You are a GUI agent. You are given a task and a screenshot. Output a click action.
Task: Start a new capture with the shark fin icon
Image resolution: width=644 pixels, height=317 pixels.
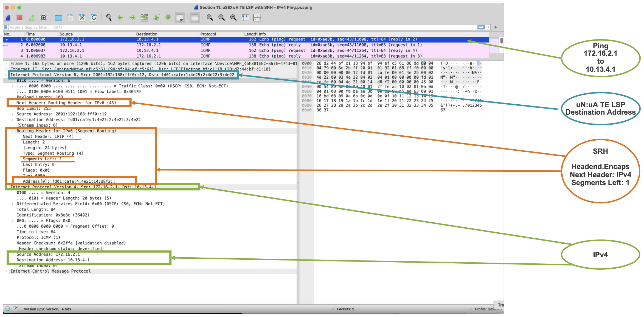coord(8,18)
